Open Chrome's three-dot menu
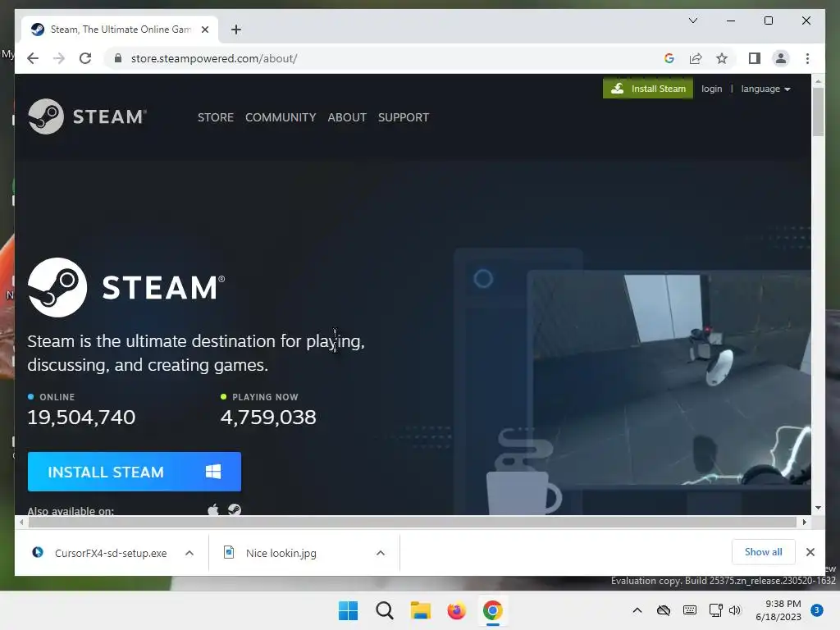840x630 pixels. click(x=807, y=58)
